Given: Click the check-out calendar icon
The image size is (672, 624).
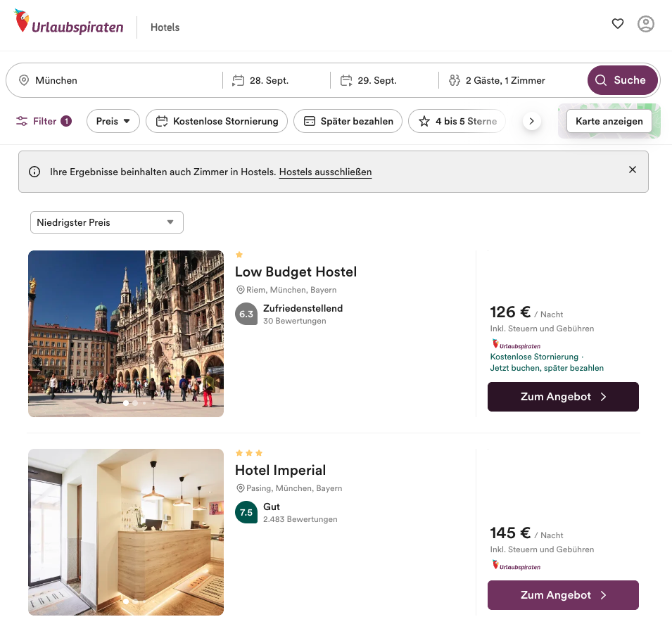Looking at the screenshot, I should point(346,80).
